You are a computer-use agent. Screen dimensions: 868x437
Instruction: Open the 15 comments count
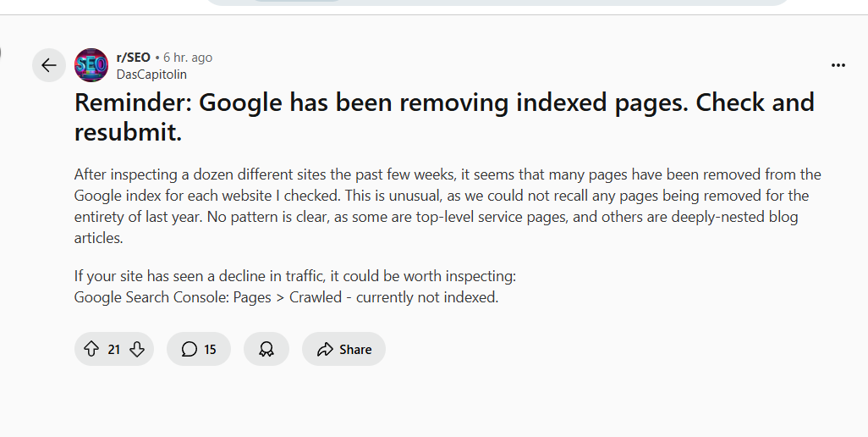(210, 349)
